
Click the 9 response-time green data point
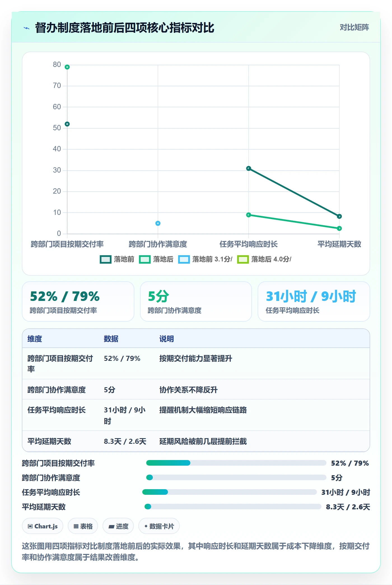249,215
